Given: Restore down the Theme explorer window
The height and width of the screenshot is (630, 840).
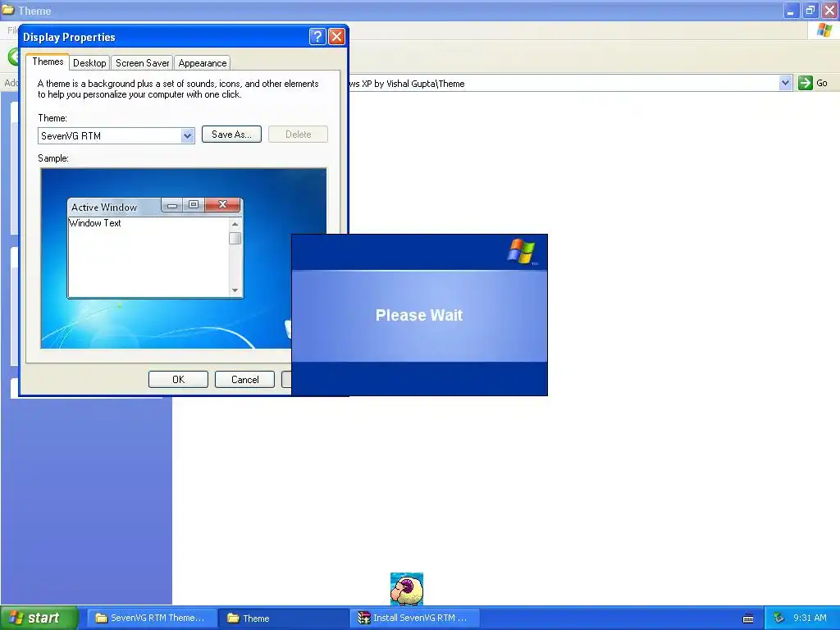Looking at the screenshot, I should 810,10.
